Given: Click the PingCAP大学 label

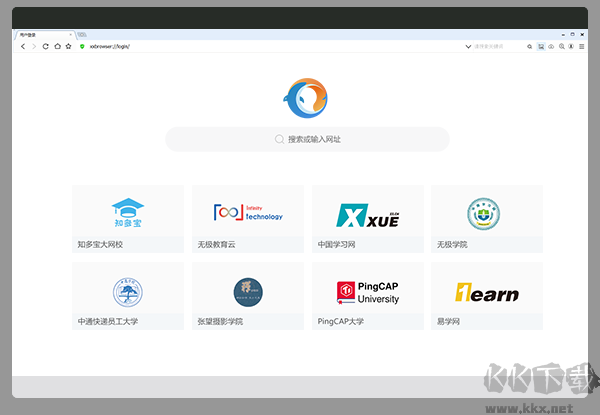Looking at the screenshot, I should (341, 321).
